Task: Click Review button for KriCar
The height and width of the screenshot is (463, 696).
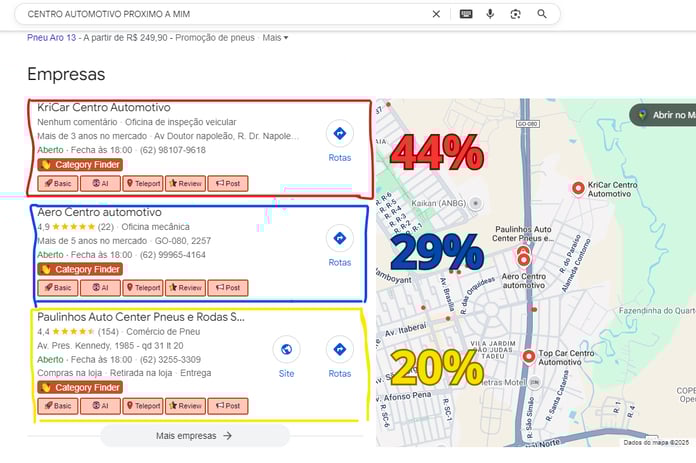Action: click(x=186, y=183)
